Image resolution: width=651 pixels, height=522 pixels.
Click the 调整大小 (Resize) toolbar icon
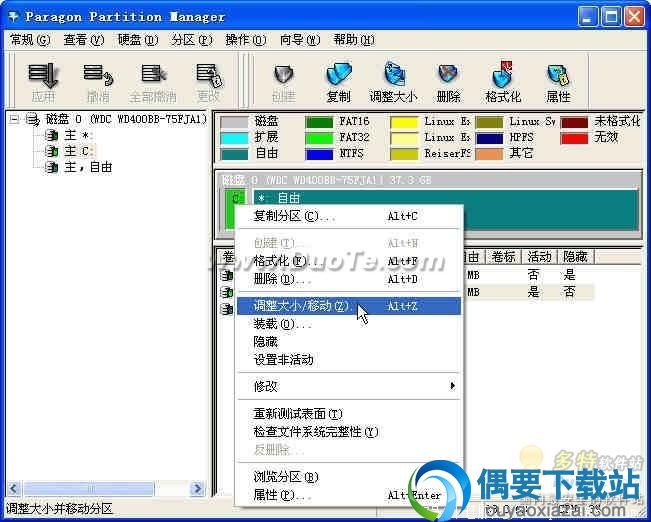(394, 75)
